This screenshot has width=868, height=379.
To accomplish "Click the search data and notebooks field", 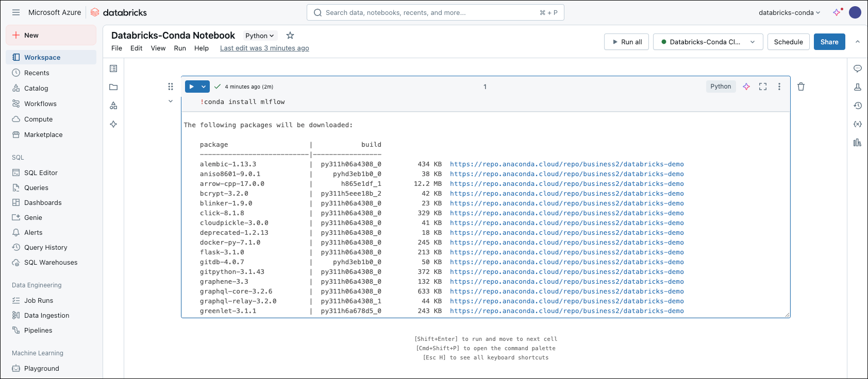I will (x=436, y=12).
